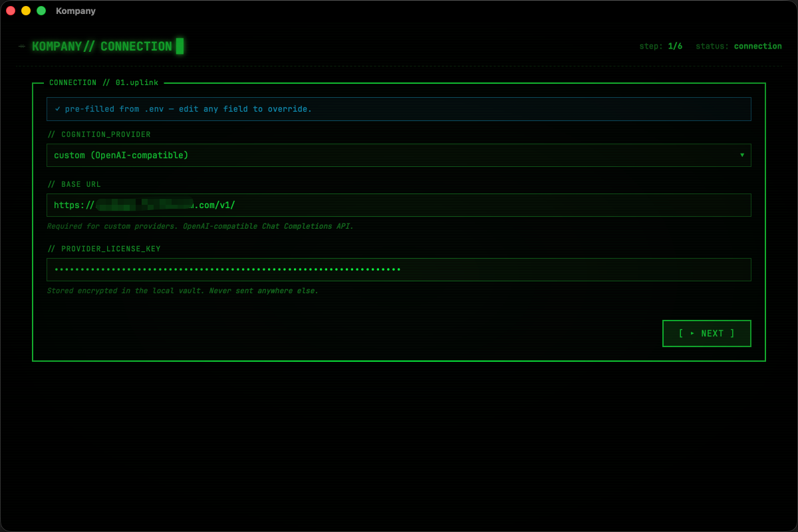The image size is (798, 532).
Task: Click the 'status: connection' text
Action: [739, 46]
